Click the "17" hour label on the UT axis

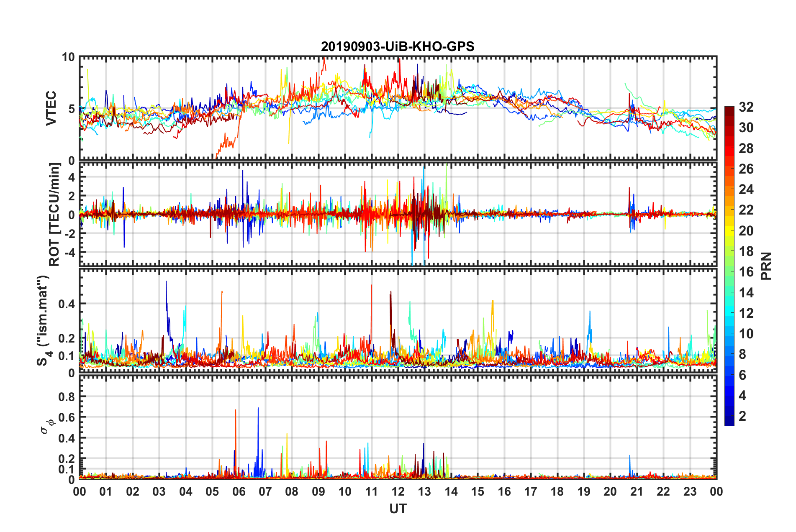click(x=531, y=491)
